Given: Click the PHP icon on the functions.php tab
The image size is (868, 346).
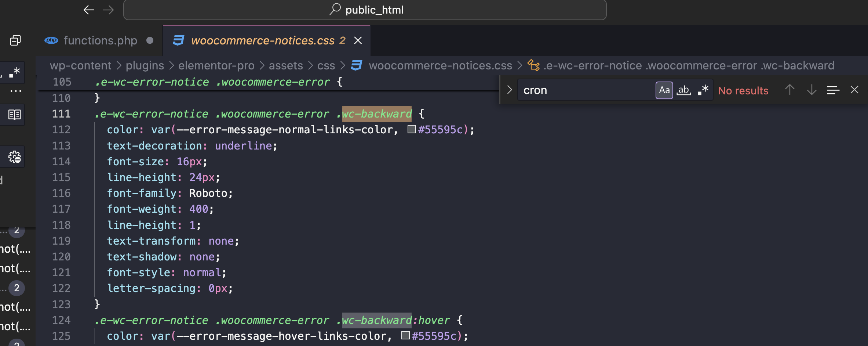Looking at the screenshot, I should 51,40.
